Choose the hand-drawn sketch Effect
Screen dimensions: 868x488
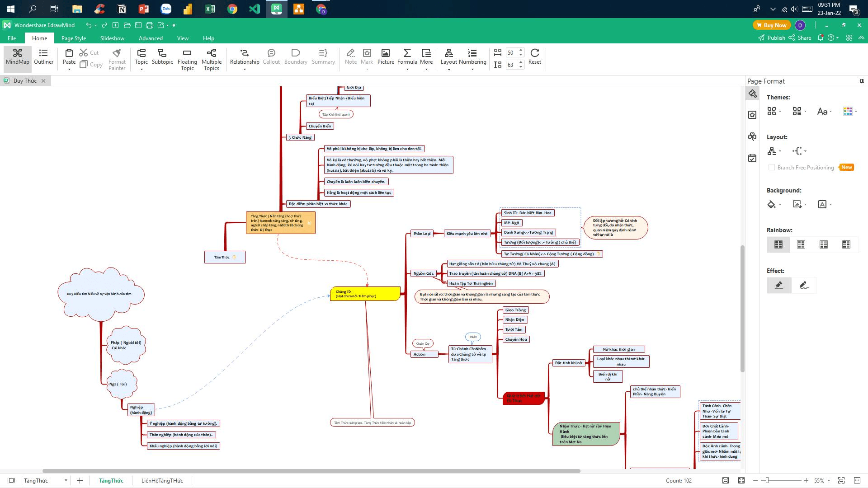click(x=804, y=285)
